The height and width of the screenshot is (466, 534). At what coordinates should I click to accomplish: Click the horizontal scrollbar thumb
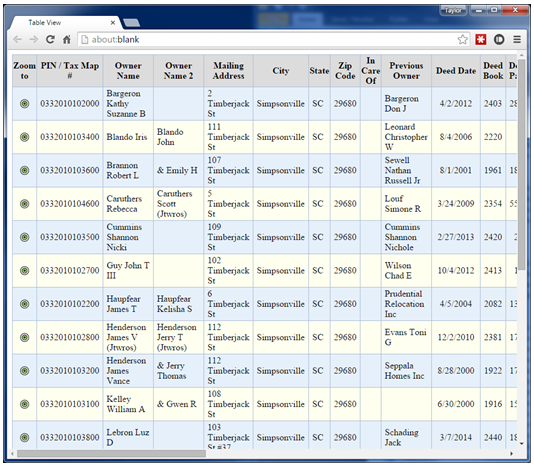[x=111, y=454]
